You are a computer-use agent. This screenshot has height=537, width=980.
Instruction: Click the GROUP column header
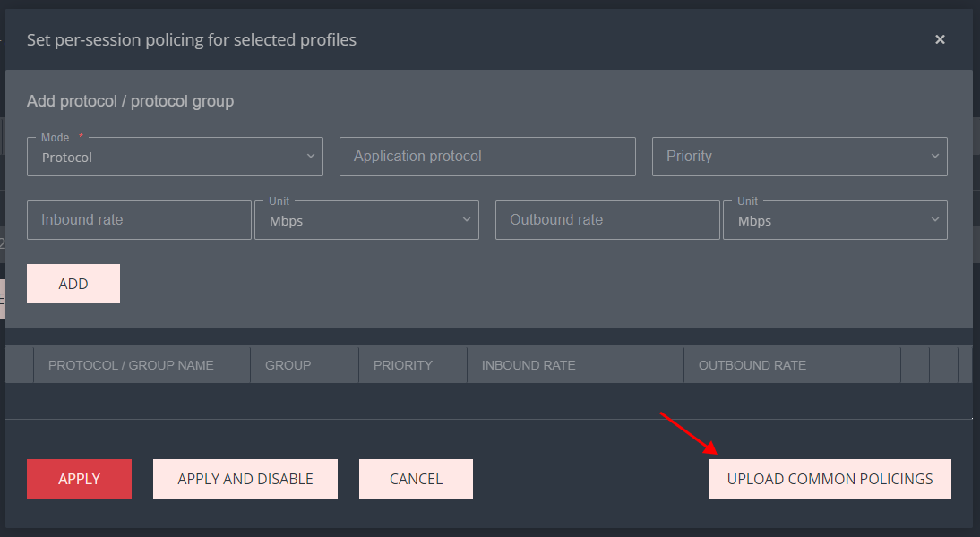pos(288,365)
